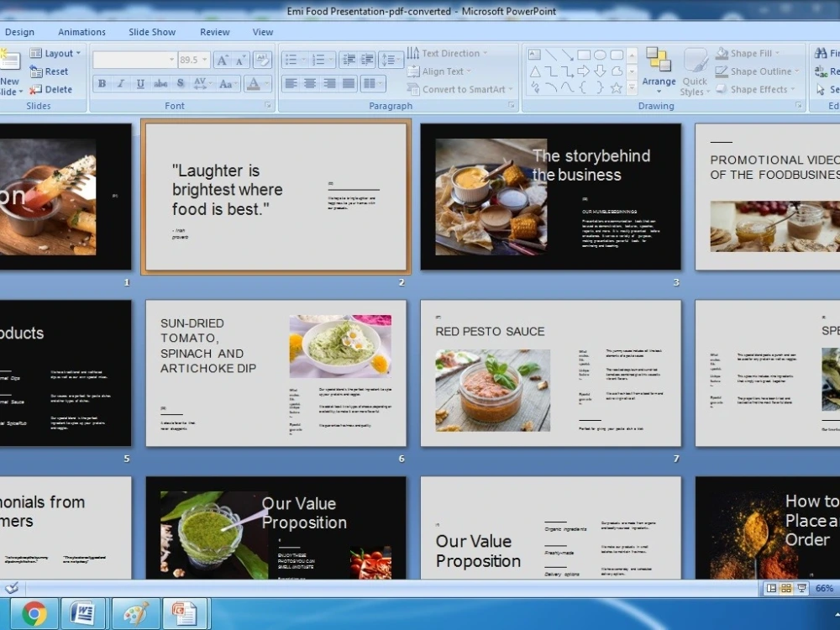
Task: Clear all formatting with eraser icon
Action: 262,60
